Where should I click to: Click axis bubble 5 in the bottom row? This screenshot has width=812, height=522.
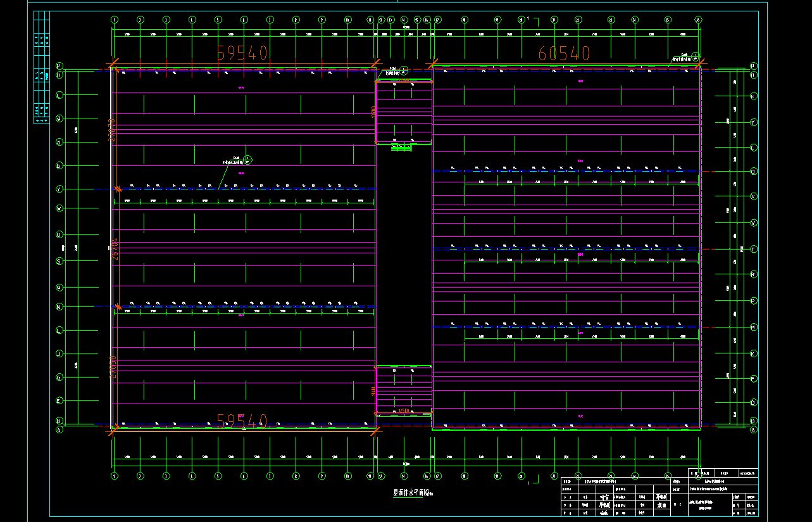[x=218, y=475]
